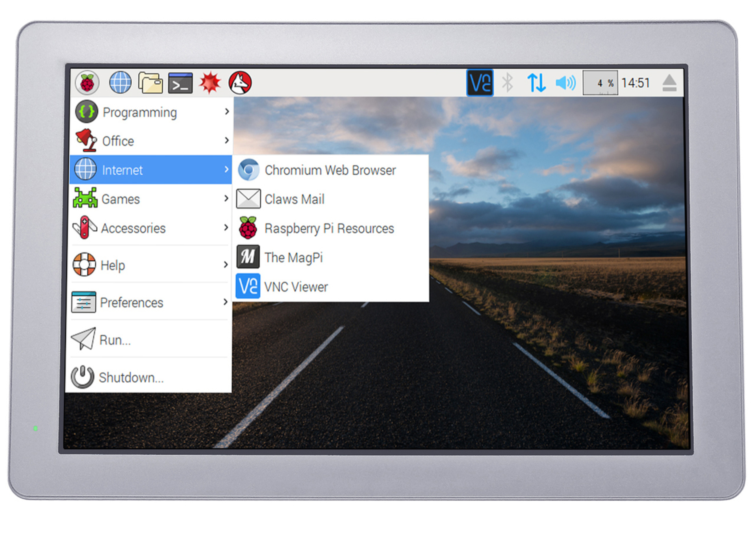Open Mathematica red spiky icon
The image size is (756, 535).
(210, 83)
